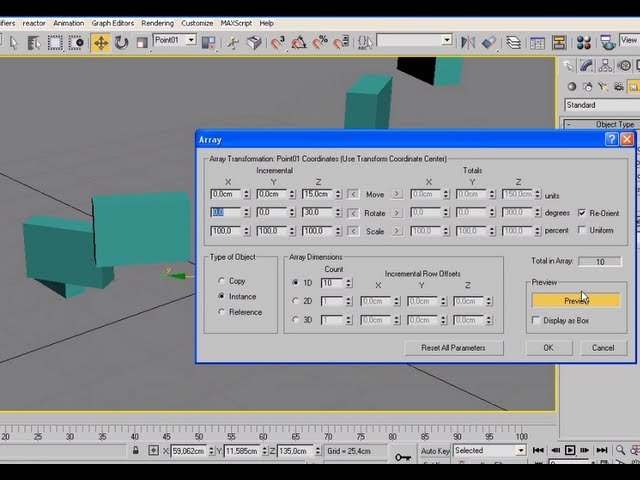Open the Layer Manager icon
This screenshot has width=640, height=480.
click(x=513, y=42)
